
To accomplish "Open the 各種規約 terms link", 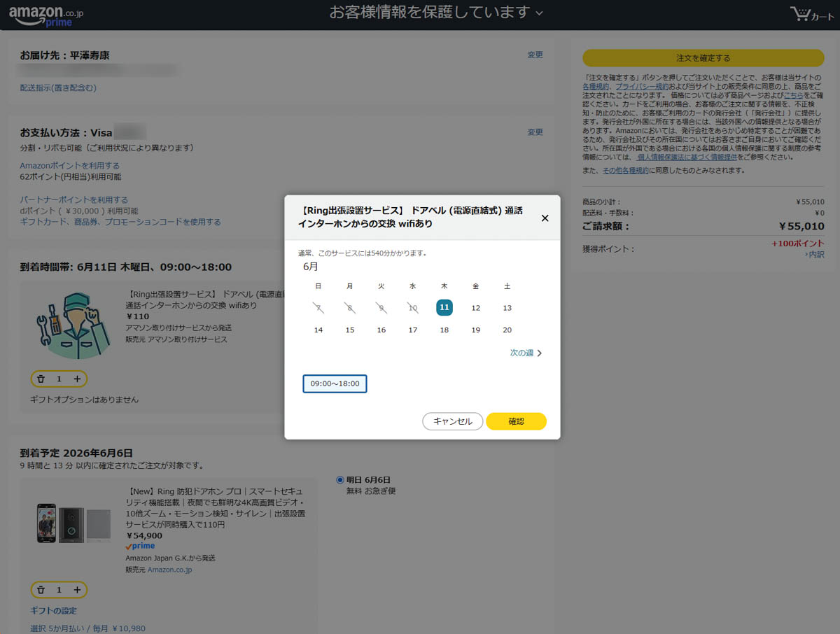I will [x=596, y=85].
